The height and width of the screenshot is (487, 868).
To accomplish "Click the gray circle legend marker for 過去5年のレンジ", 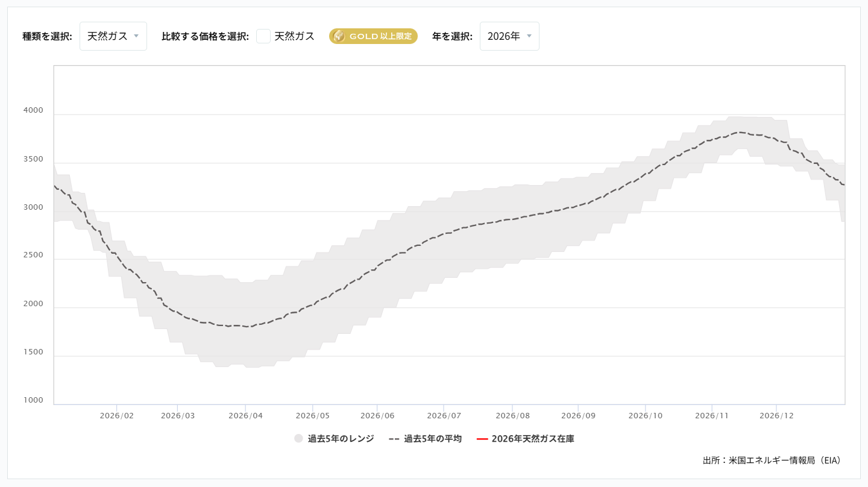I will pos(298,438).
